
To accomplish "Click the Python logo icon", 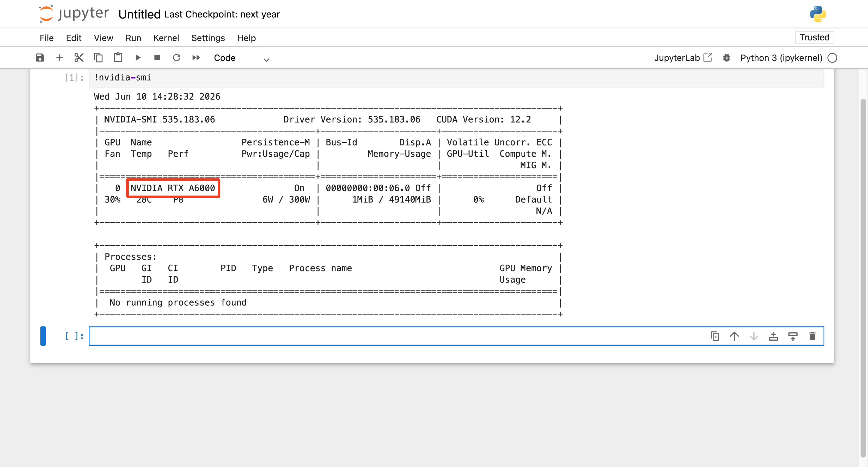I will 818,14.
